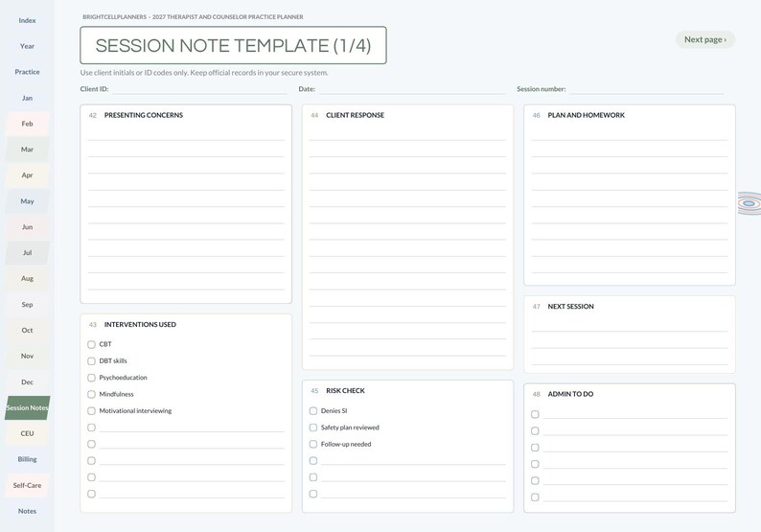Jump to the Feb month tab

coord(27,124)
